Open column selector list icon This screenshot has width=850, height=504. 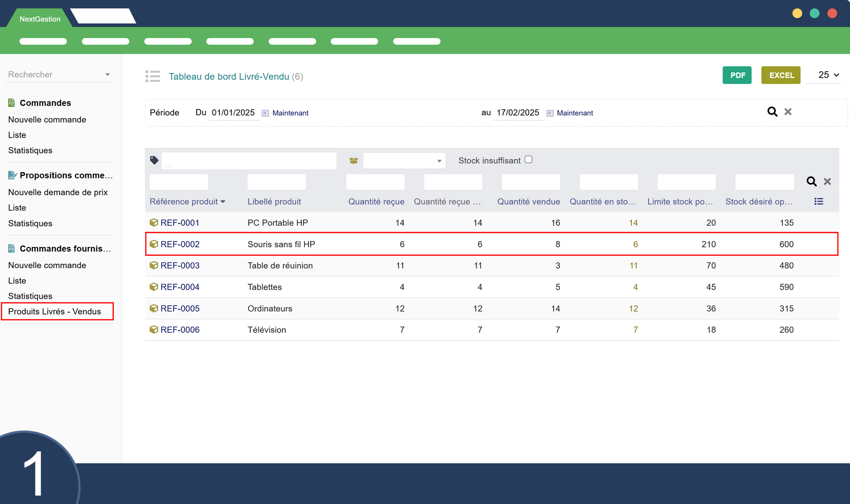(x=819, y=202)
